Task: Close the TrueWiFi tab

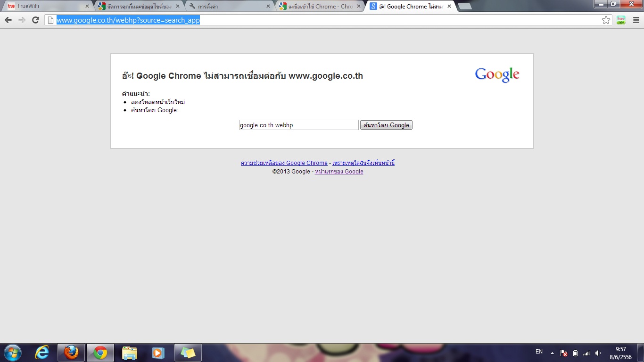Action: [87, 7]
